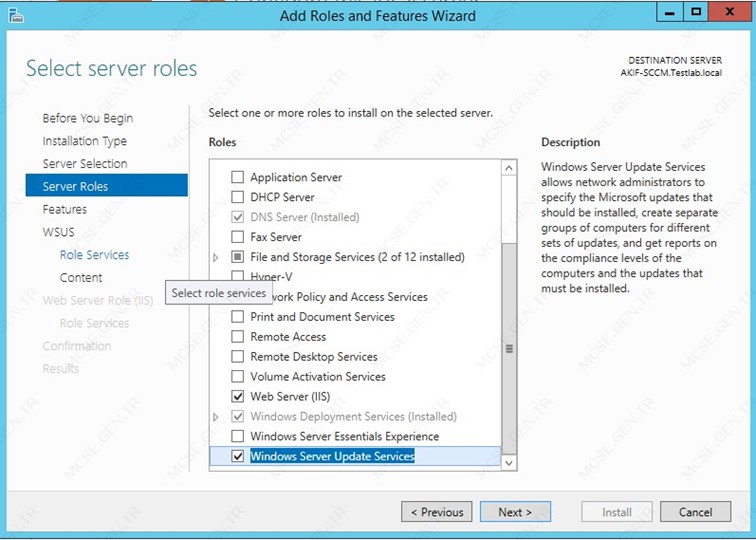Image resolution: width=756 pixels, height=540 pixels.
Task: Select the Application Server label
Action: (x=296, y=177)
